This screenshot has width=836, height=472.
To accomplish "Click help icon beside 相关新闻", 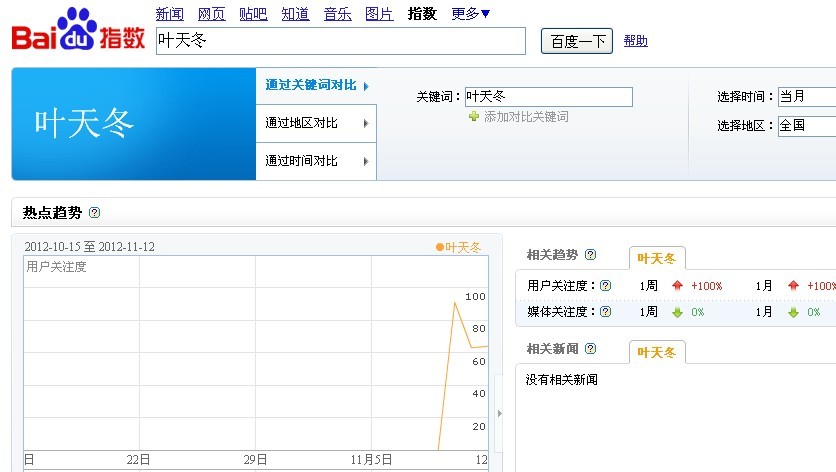I will tap(590, 349).
